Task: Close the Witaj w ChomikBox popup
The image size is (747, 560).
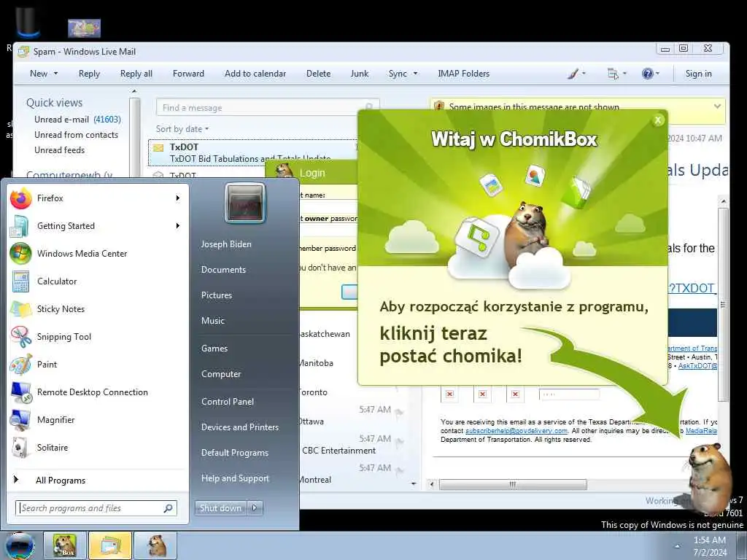Action: coord(658,120)
